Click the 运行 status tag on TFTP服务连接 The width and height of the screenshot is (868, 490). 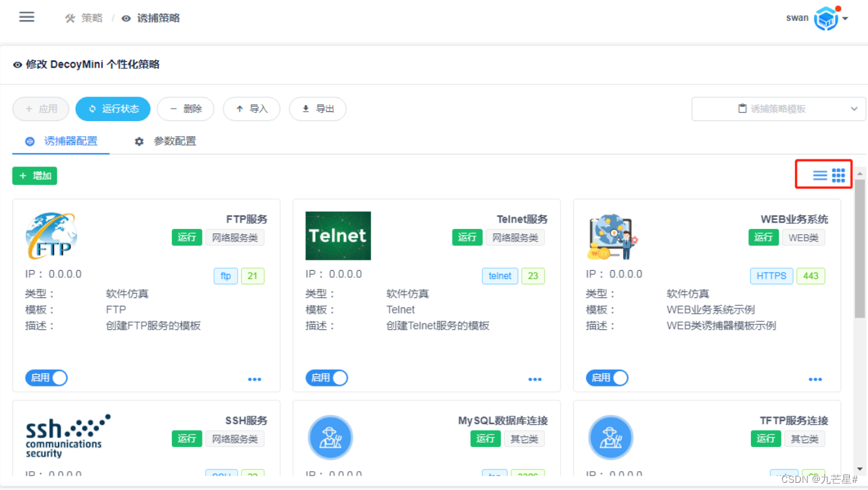click(766, 439)
